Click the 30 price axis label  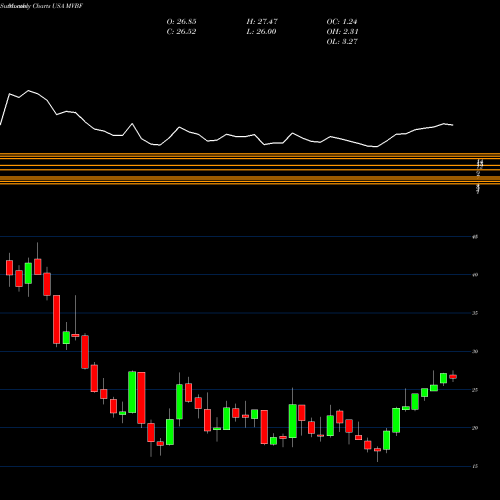tap(475, 351)
